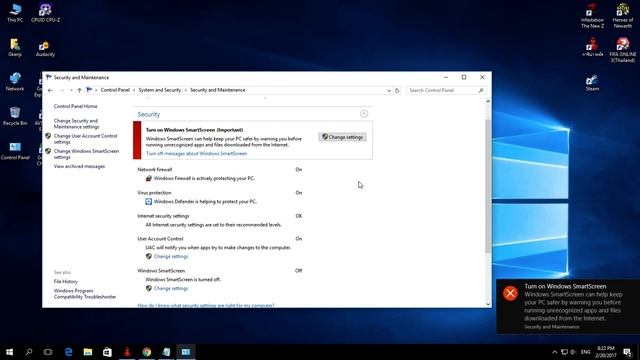The width and height of the screenshot is (640, 360).
Task: Click the Turn on Windows SmartScreen notification
Action: (568, 307)
